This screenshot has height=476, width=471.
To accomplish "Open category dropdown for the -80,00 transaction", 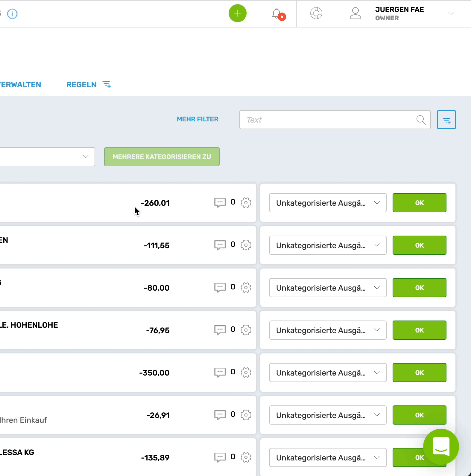I will (x=328, y=288).
